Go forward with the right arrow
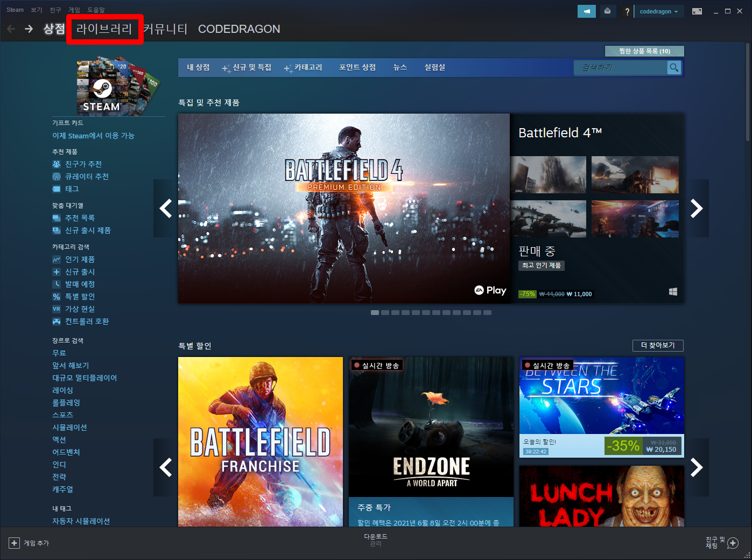Image resolution: width=752 pixels, height=560 pixels. 29,29
